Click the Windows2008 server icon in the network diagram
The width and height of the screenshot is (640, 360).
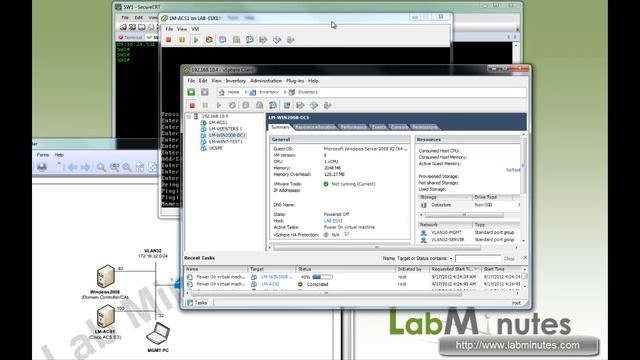pyautogui.click(x=106, y=276)
